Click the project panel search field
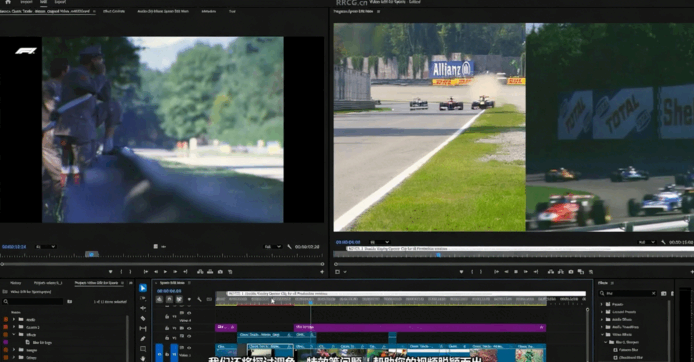Viewport: 694px width, 362px height. tap(34, 301)
